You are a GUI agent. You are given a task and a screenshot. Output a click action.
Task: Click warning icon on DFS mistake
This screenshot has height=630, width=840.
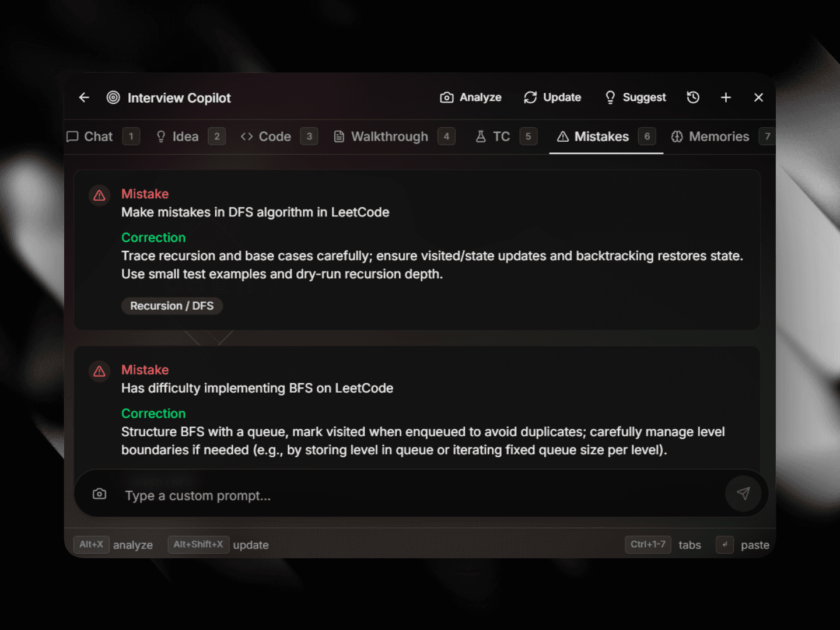(100, 195)
